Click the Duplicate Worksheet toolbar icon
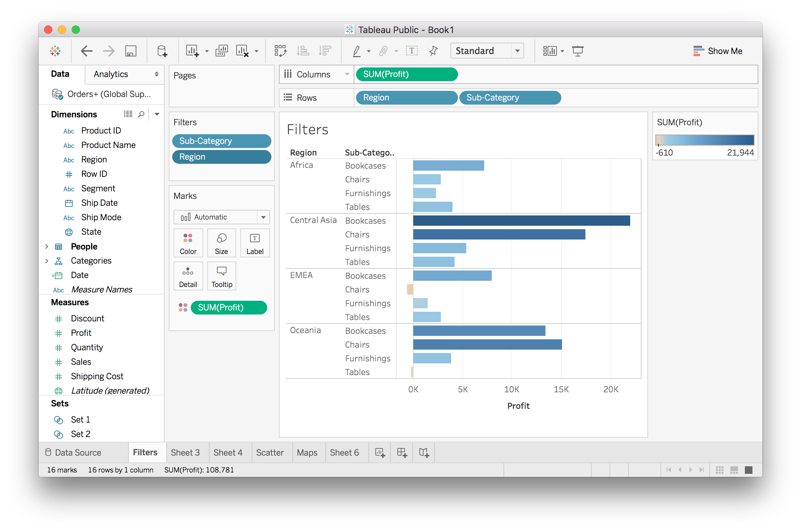801x532 pixels. pos(221,51)
